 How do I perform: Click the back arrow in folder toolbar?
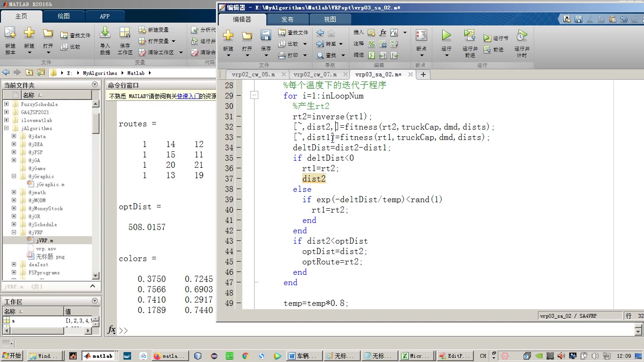click(x=6, y=73)
